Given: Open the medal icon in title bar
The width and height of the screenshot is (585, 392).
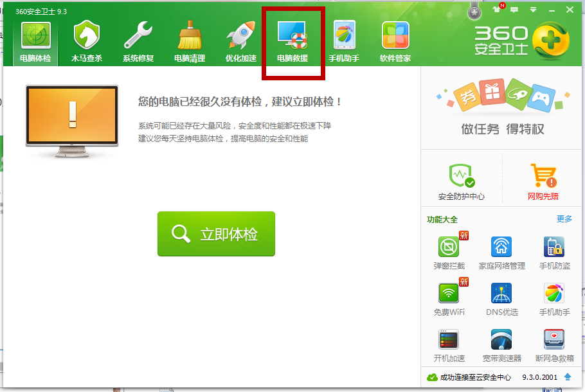Looking at the screenshot, I should [x=474, y=11].
